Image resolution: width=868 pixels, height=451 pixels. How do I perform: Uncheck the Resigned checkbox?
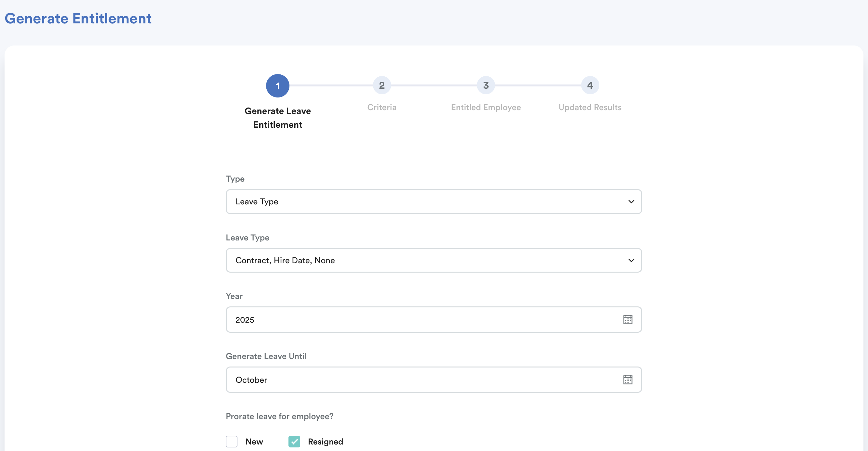(294, 441)
